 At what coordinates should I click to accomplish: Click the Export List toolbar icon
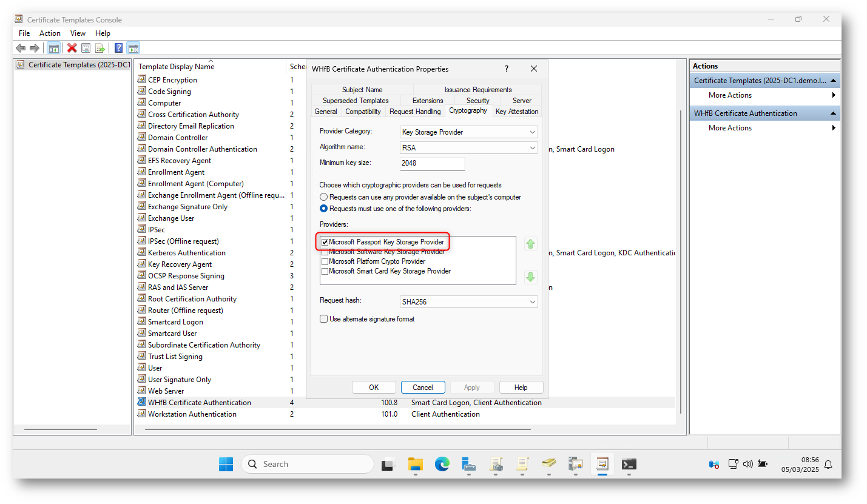pyautogui.click(x=100, y=48)
